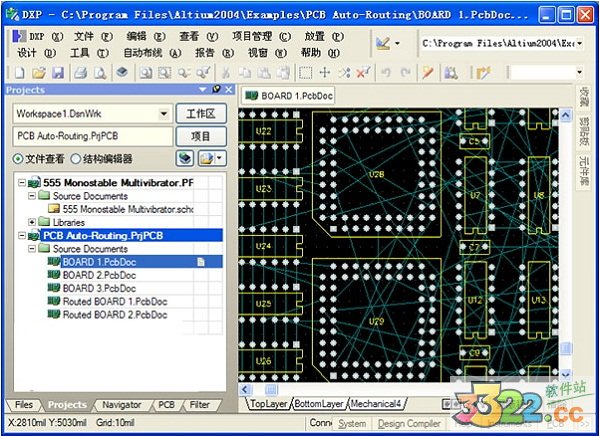Click the Undo arrow in the toolbar
Screen dimensions: 600x436
pyautogui.click(x=387, y=73)
